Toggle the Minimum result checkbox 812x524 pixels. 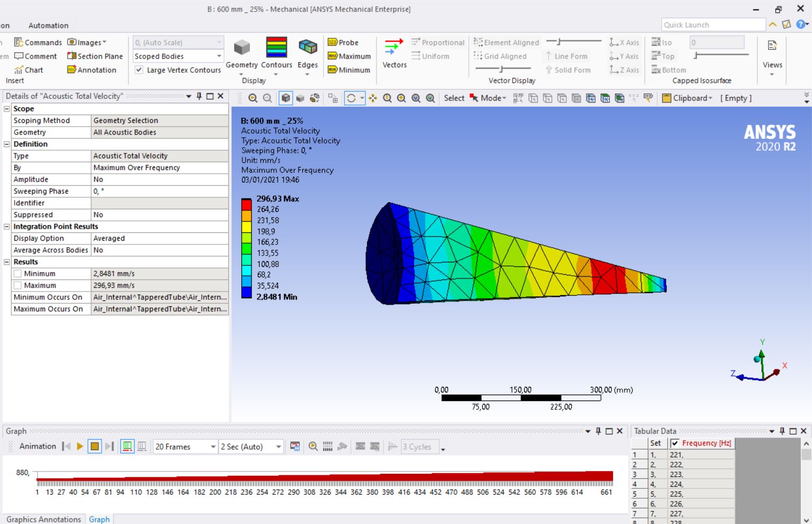coord(18,273)
